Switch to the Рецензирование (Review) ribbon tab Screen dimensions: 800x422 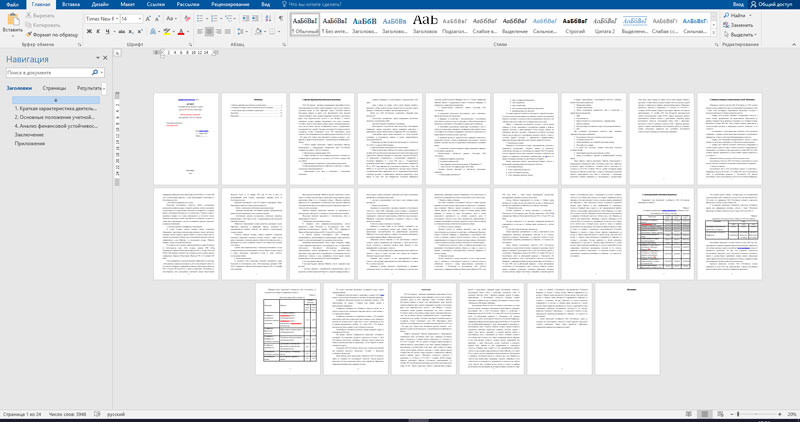[230, 4]
